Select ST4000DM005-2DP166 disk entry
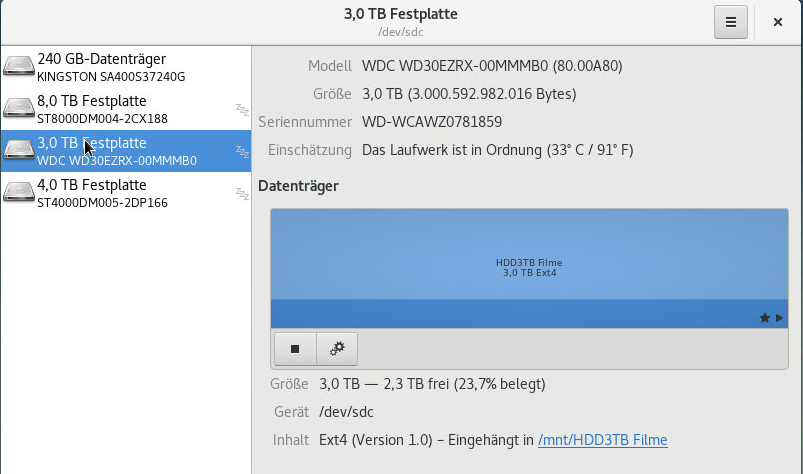Screen dimensions: 803x474 tap(126, 193)
